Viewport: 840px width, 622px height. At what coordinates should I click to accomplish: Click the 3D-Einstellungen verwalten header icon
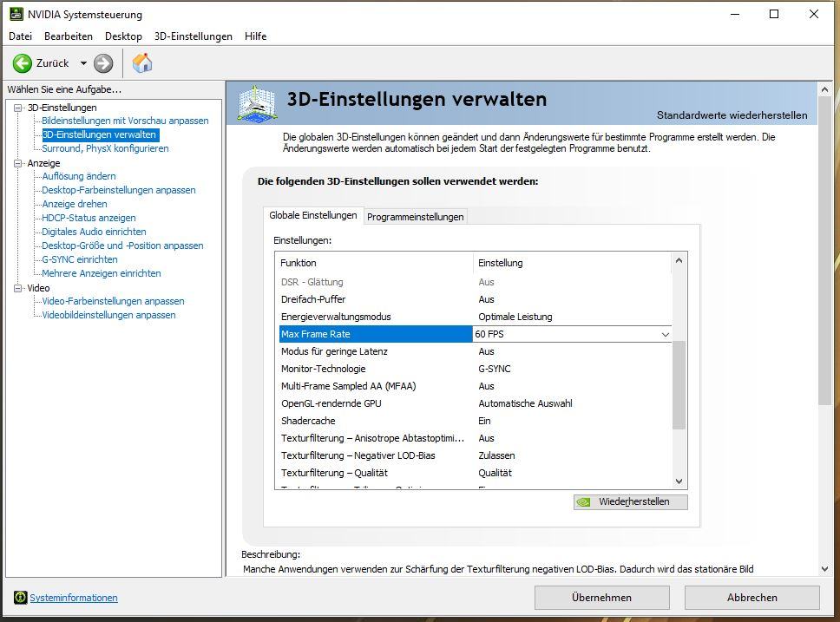point(258,103)
